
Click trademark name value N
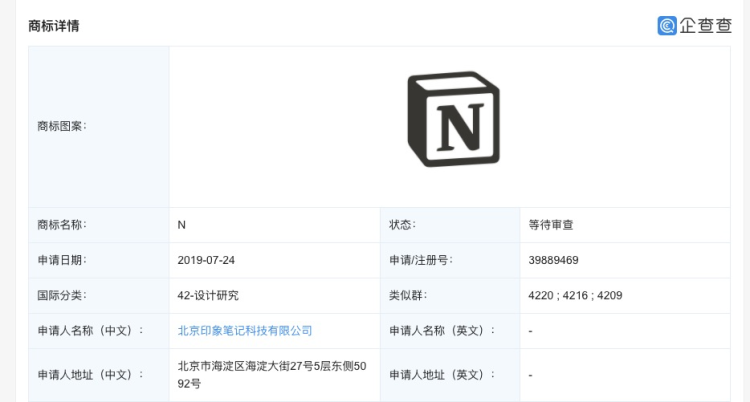[182, 225]
